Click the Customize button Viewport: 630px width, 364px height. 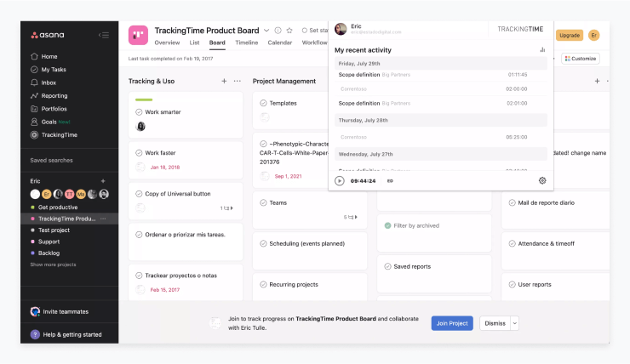point(581,59)
